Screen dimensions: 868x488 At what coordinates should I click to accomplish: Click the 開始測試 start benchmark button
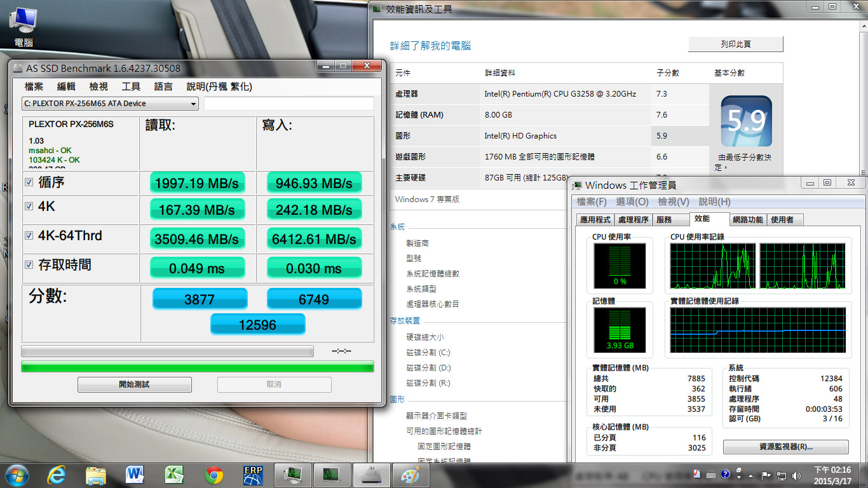134,384
